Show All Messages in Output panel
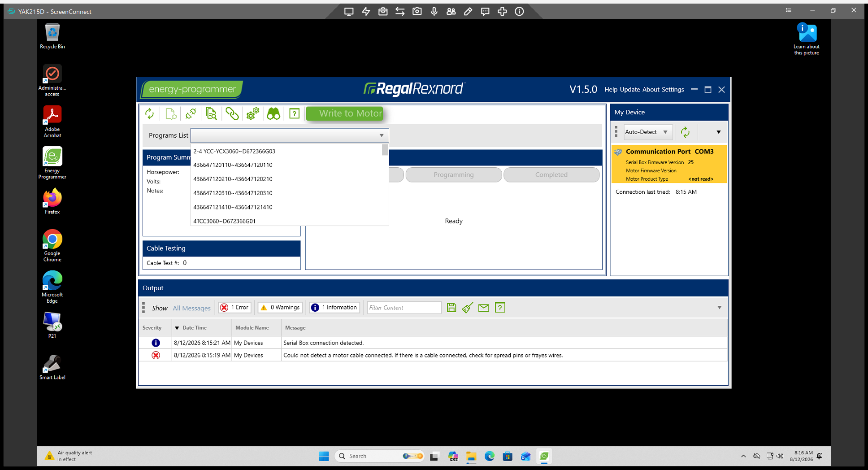 tap(191, 308)
